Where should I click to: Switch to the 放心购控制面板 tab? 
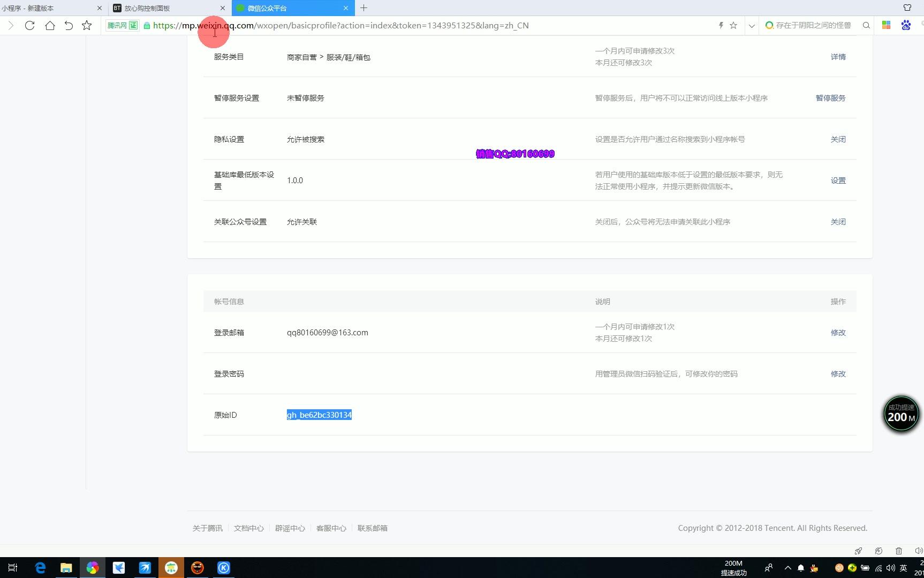click(169, 8)
